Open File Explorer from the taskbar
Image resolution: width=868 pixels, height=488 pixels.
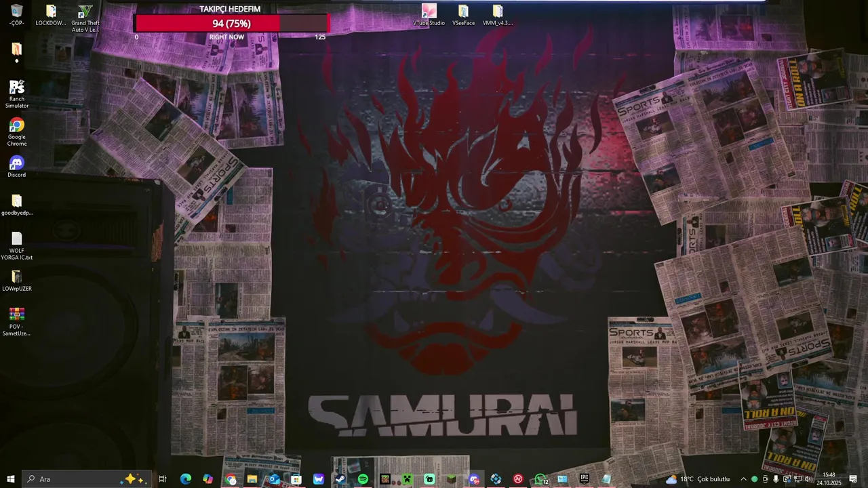tap(252, 479)
